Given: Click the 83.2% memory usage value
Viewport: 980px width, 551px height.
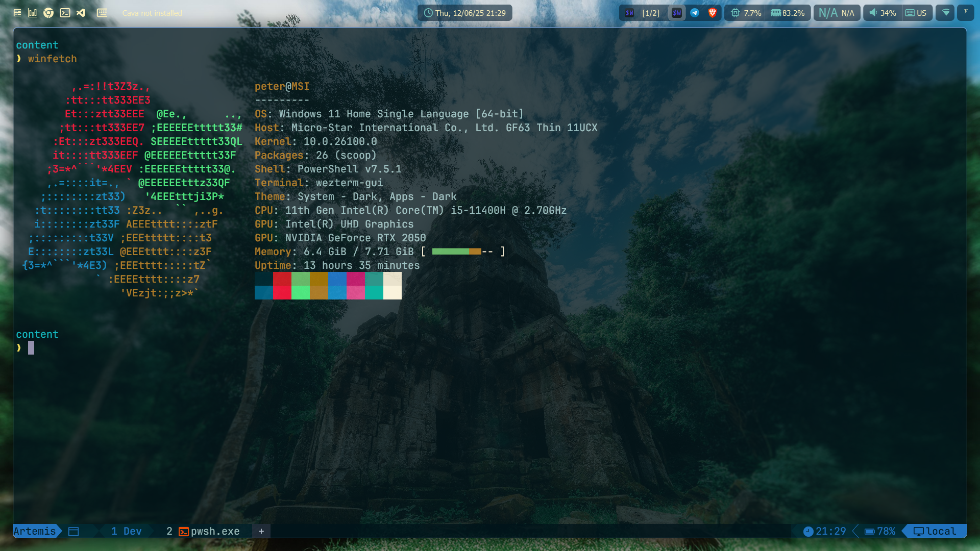Looking at the screenshot, I should point(794,13).
